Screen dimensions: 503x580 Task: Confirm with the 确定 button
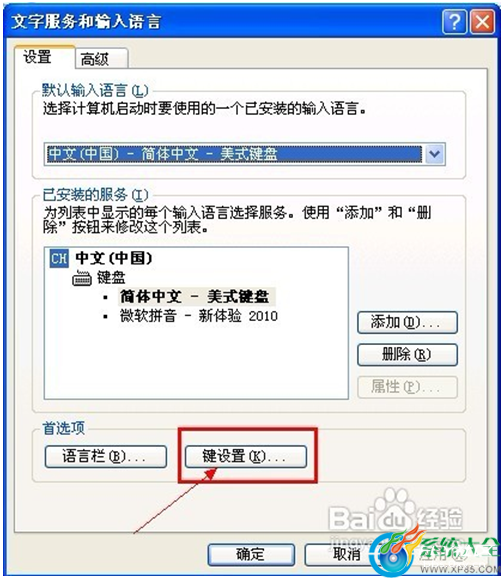click(251, 554)
